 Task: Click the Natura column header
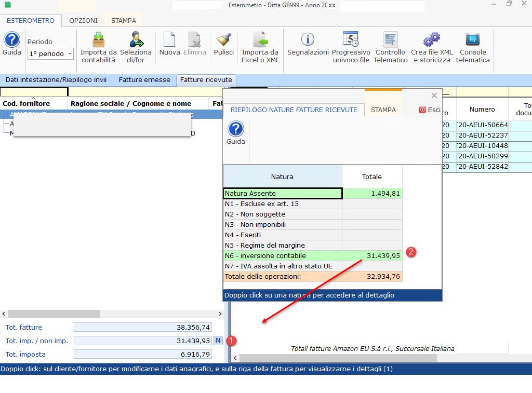pyautogui.click(x=282, y=177)
